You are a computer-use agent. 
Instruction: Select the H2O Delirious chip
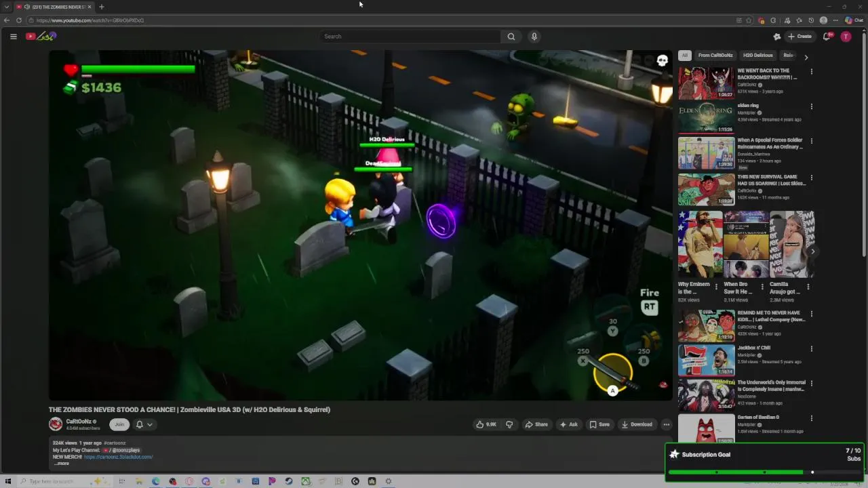pos(757,56)
